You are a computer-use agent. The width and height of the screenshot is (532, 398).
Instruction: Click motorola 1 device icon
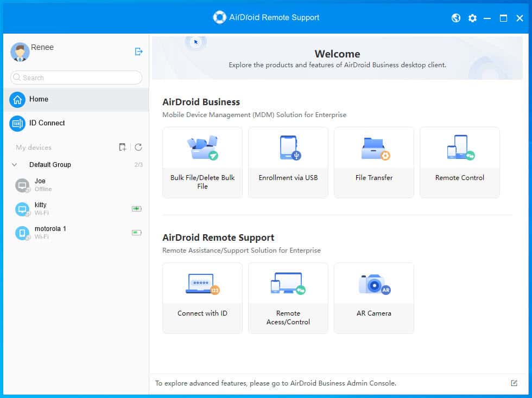[22, 233]
